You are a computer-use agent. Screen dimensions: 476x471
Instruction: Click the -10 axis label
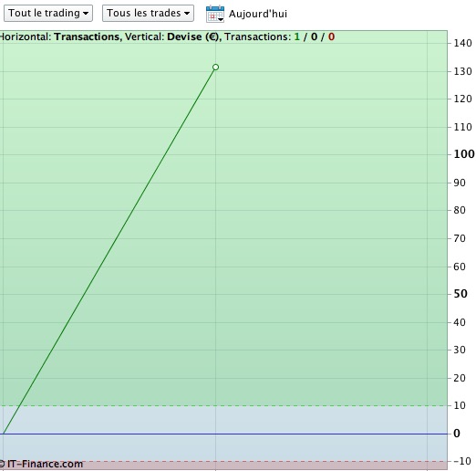[462, 461]
